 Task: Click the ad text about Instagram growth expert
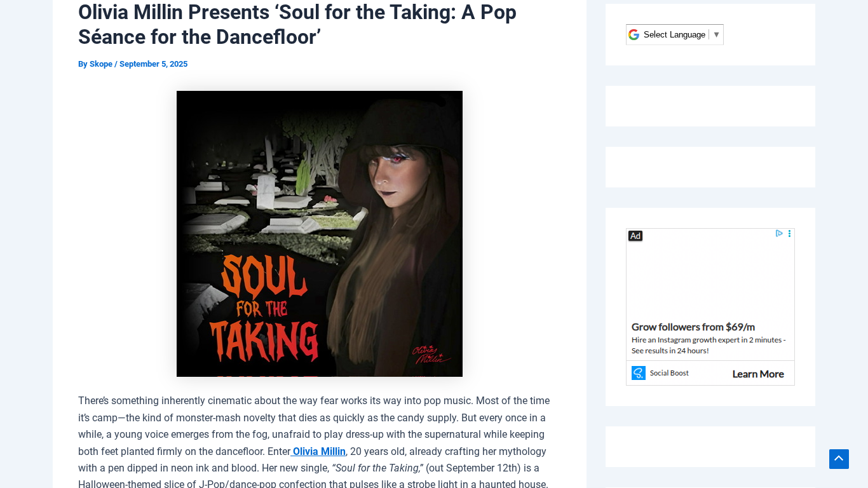pyautogui.click(x=709, y=345)
